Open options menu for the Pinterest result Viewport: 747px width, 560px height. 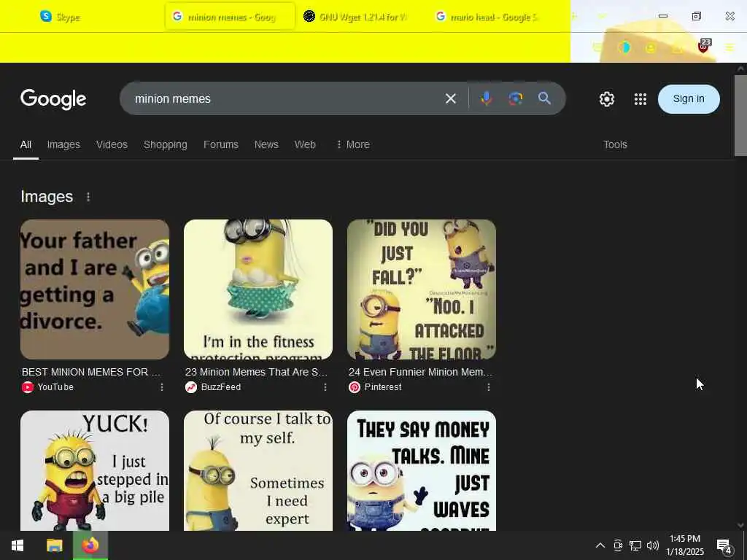click(x=489, y=387)
